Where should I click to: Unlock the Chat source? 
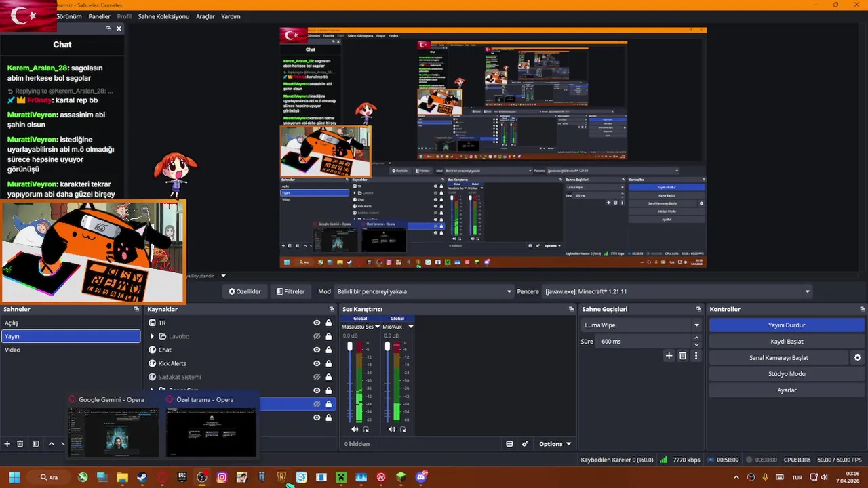click(329, 350)
